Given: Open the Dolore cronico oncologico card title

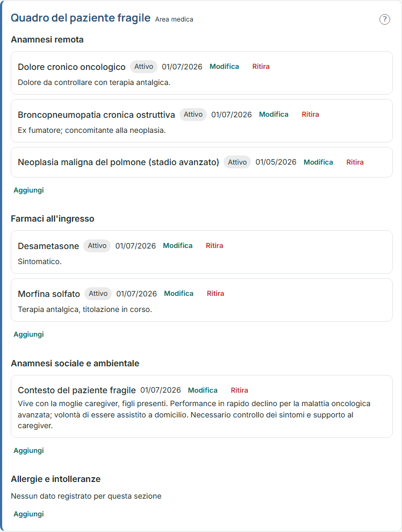Looking at the screenshot, I should [71, 67].
